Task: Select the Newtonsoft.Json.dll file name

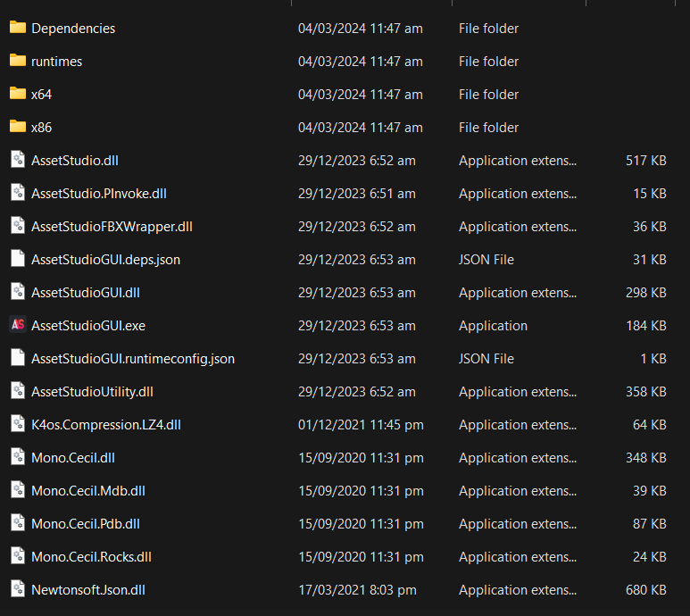Action: point(88,589)
